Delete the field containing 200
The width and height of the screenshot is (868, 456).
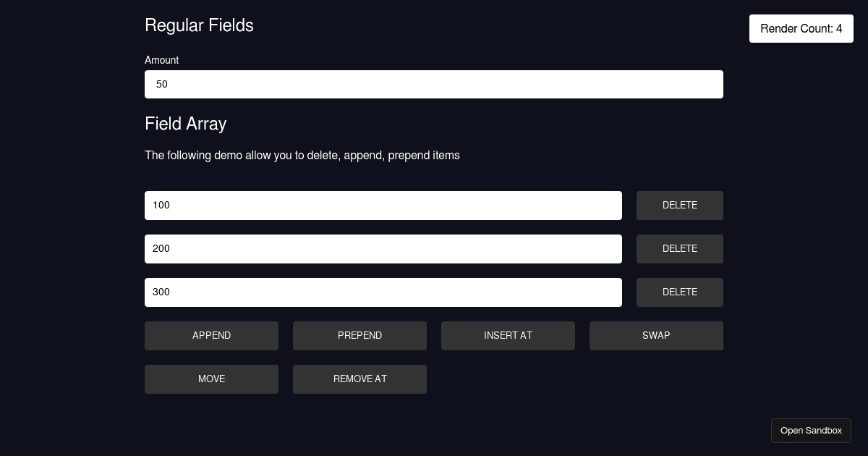(679, 248)
